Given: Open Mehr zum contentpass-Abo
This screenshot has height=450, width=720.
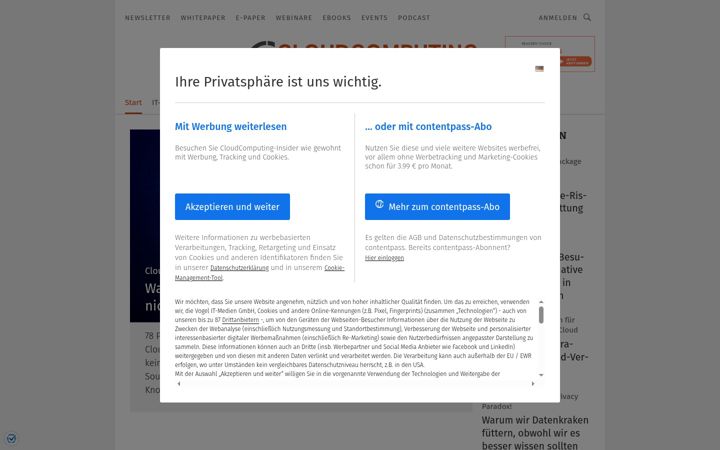Looking at the screenshot, I should [437, 207].
